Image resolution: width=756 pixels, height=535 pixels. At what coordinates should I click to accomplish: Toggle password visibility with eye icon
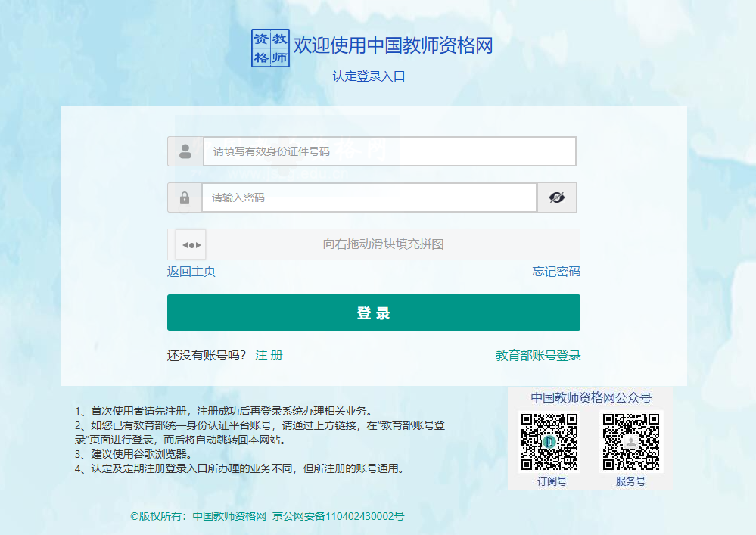point(557,198)
